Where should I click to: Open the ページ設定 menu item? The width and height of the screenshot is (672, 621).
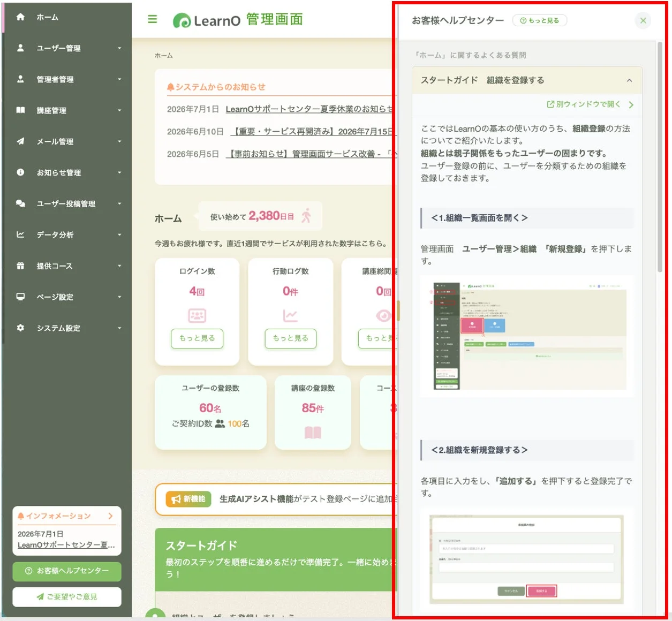tap(67, 297)
